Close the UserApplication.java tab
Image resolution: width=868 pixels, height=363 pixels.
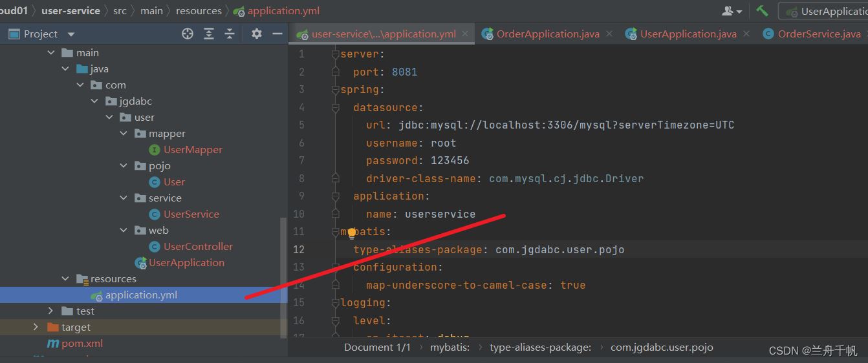pyautogui.click(x=746, y=34)
